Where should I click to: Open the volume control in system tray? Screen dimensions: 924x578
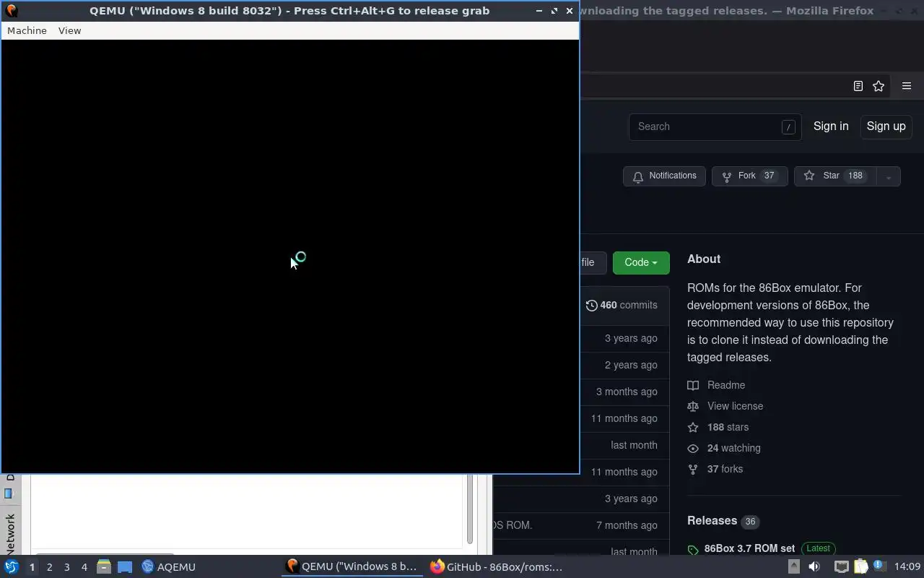(814, 567)
